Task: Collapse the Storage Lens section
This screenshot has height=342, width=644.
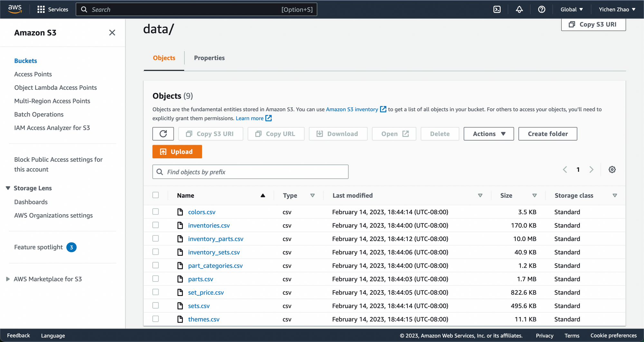Action: point(8,188)
